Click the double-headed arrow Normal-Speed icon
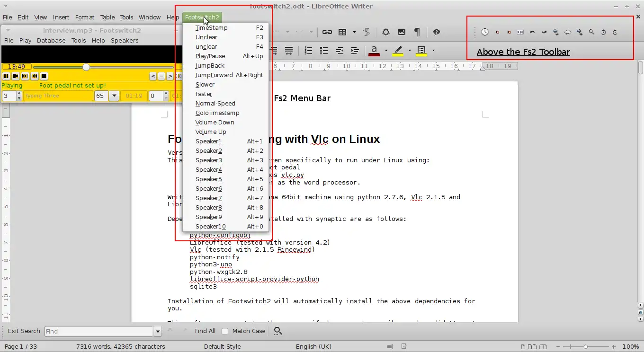This screenshot has height=352, width=644. tap(567, 32)
